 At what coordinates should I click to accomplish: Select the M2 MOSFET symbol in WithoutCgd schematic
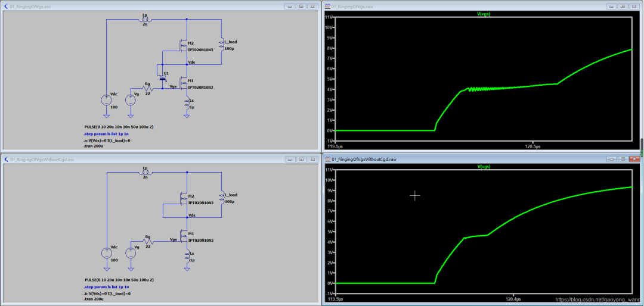point(183,199)
